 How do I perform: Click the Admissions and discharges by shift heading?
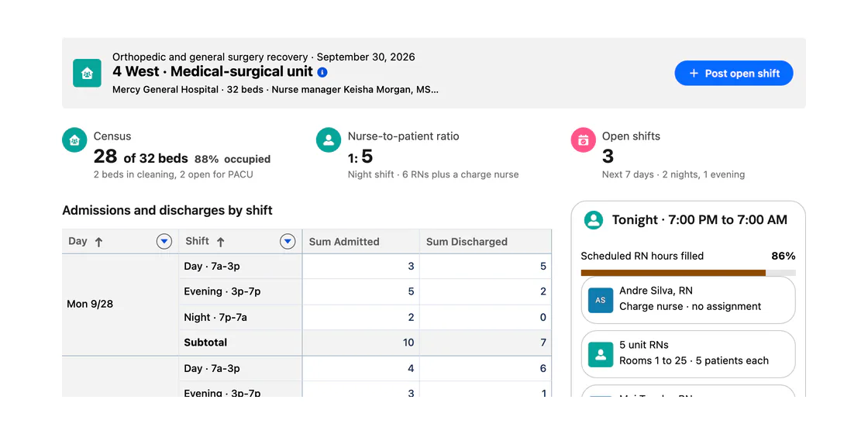167,210
